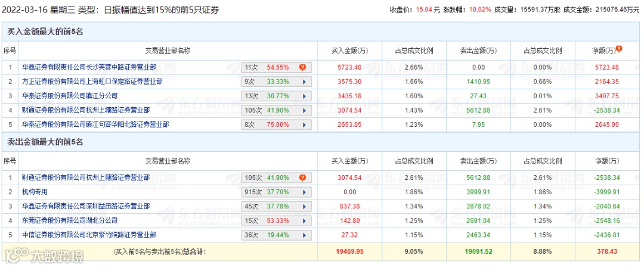Click sell amount 27.43 for 华泰证券镇江分公司

pos(478,96)
